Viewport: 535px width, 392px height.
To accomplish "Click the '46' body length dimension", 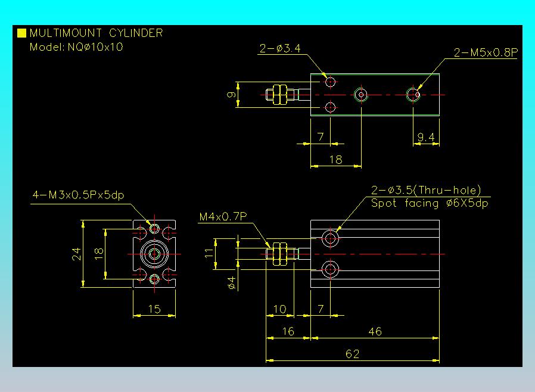I will coord(375,331).
